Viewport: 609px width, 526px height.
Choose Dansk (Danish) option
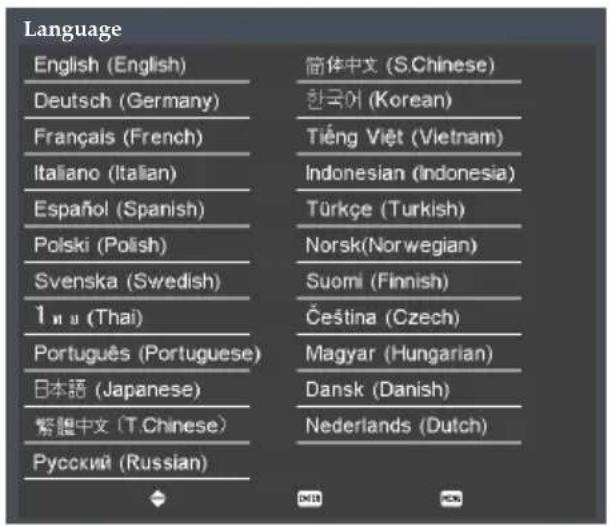[378, 390]
